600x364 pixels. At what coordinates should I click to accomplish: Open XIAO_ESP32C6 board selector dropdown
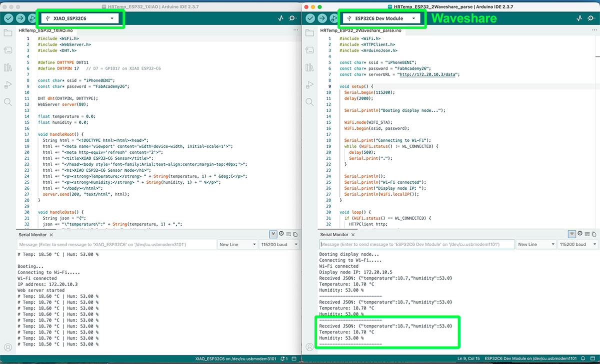pyautogui.click(x=80, y=18)
